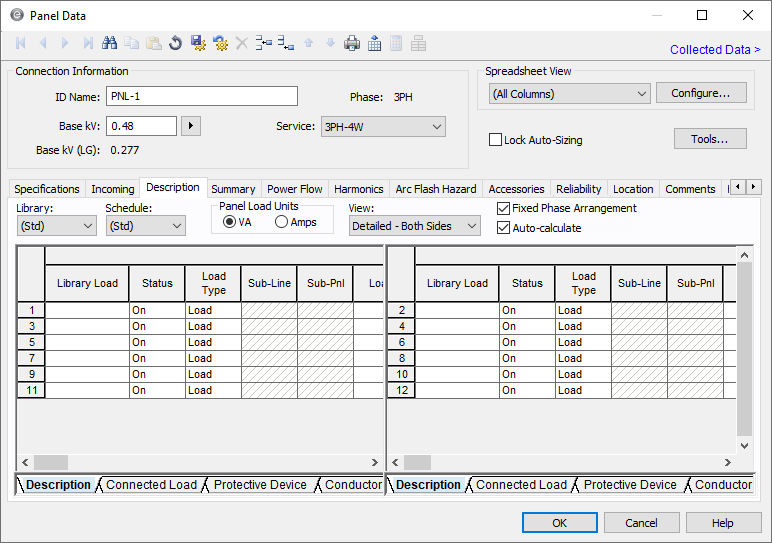This screenshot has height=543, width=772.
Task: Click the Tools... button
Action: (x=710, y=139)
